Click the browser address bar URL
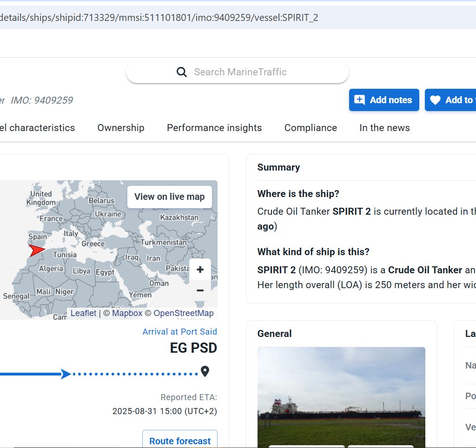The width and height of the screenshot is (476, 448). click(x=159, y=18)
